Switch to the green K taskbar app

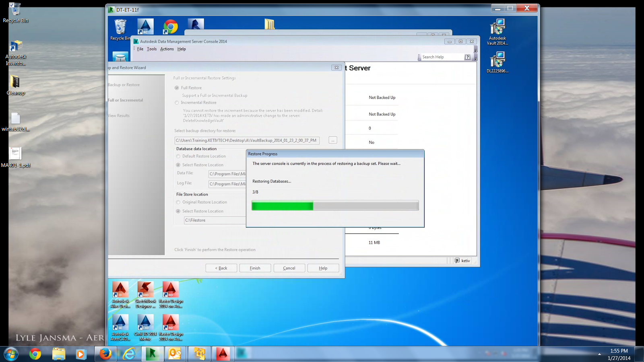(x=152, y=354)
